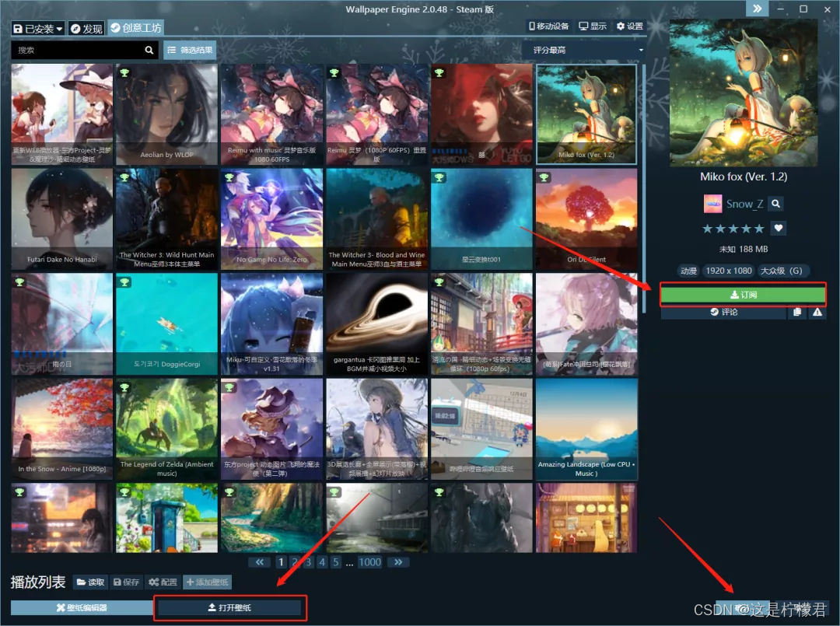This screenshot has height=626, width=840.
Task: Go to page 1
Action: click(281, 561)
